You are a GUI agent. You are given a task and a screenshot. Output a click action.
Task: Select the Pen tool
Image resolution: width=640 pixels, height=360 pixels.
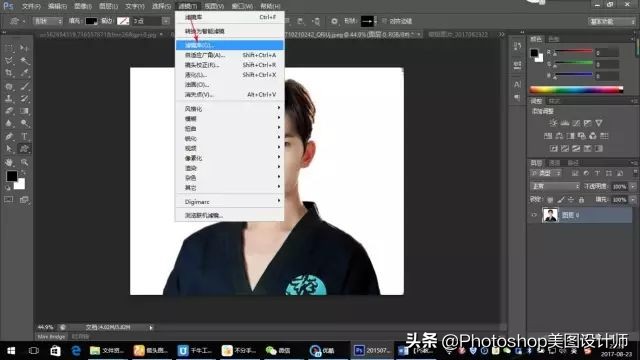click(9, 136)
